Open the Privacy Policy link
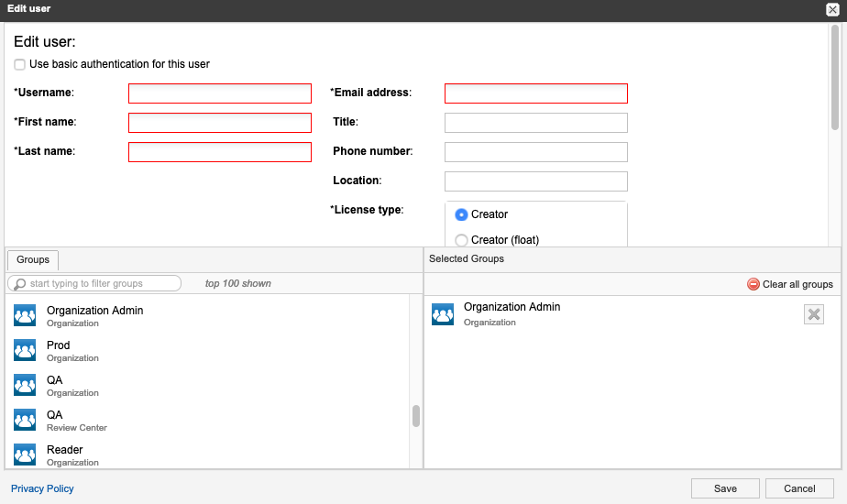 tap(42, 488)
